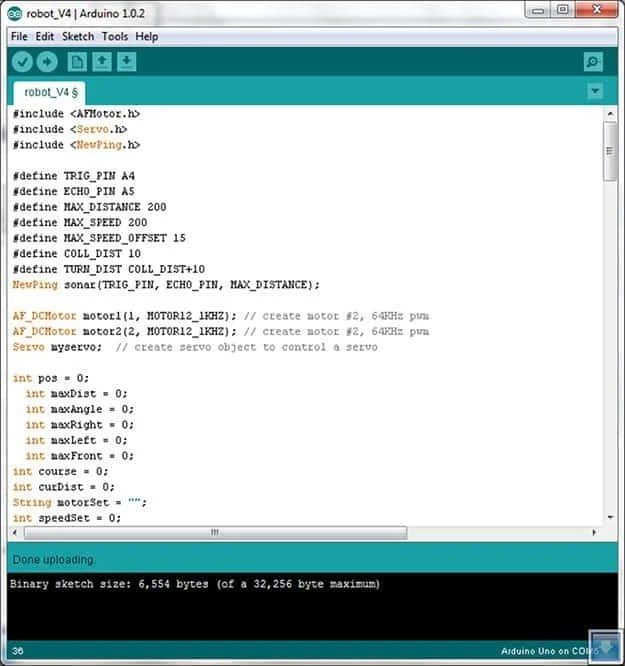Image resolution: width=625 pixels, height=666 pixels.
Task: Open the File menu
Action: tap(19, 37)
